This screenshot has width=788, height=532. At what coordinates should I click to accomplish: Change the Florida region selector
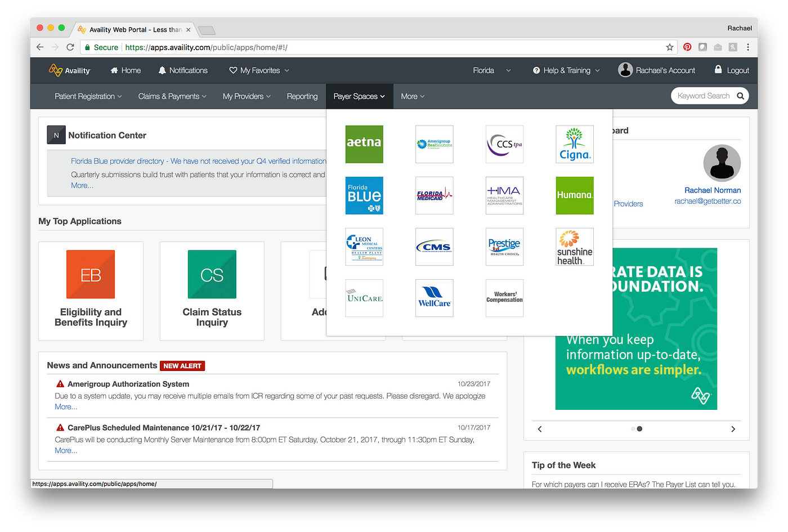click(x=492, y=70)
